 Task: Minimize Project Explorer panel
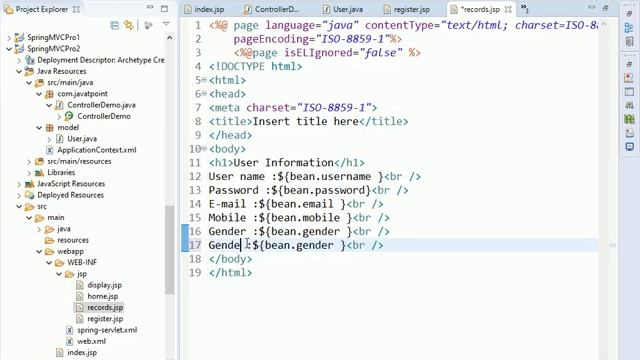pos(150,8)
